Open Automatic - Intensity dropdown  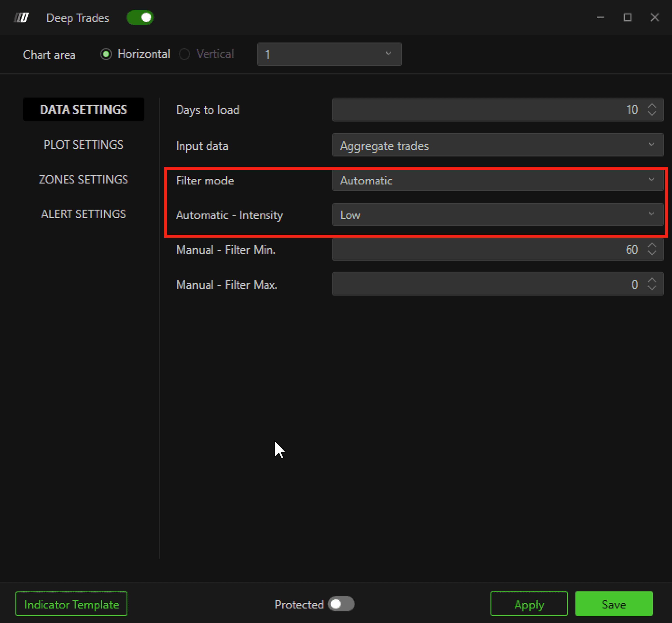click(498, 215)
